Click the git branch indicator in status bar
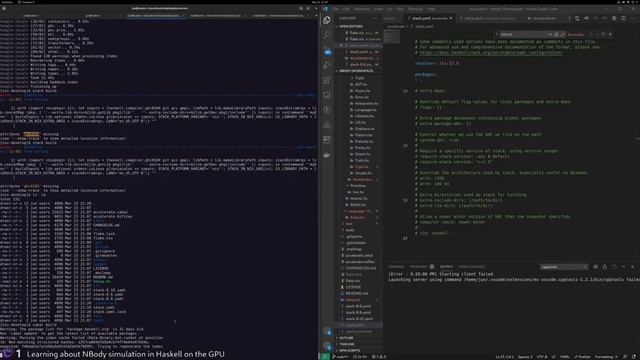 tap(340, 357)
